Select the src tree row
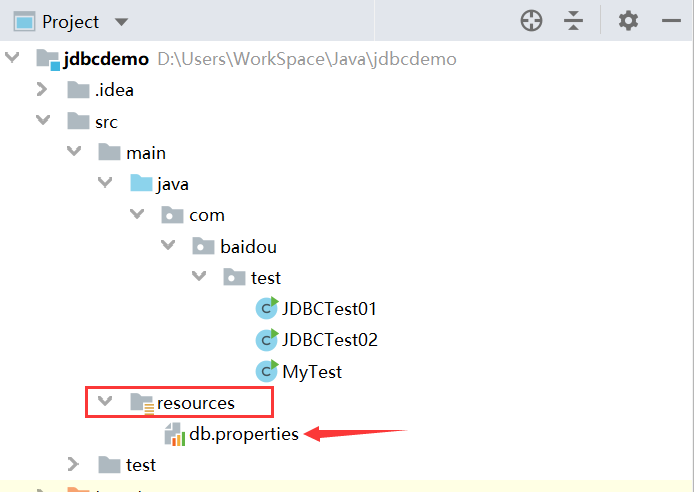This screenshot has width=694, height=492. [347, 121]
